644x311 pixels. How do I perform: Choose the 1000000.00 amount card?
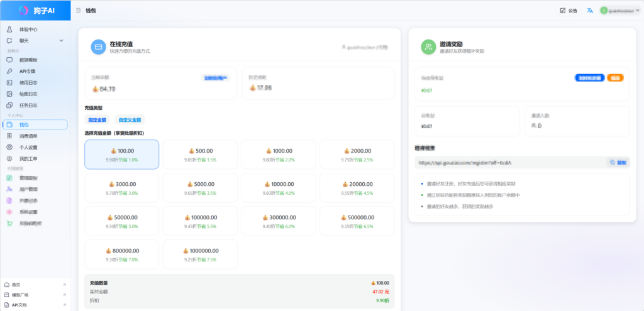coord(201,254)
